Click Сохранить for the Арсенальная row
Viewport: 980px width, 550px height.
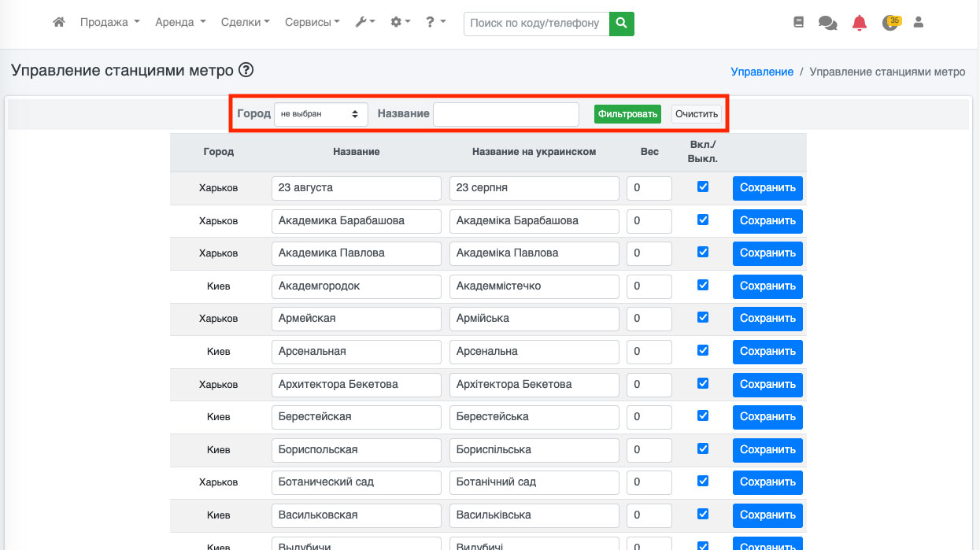767,351
